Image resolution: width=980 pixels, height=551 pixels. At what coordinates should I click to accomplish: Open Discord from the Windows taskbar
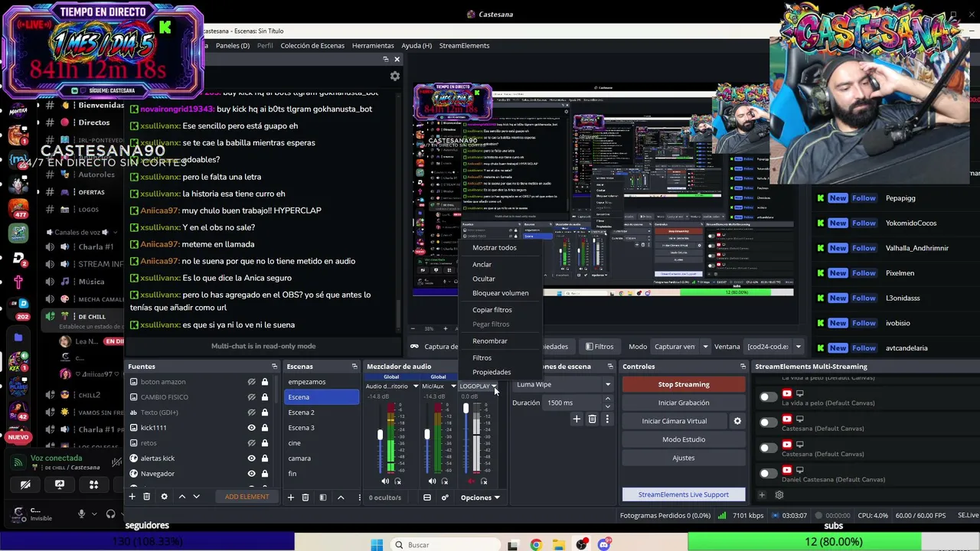coord(604,545)
